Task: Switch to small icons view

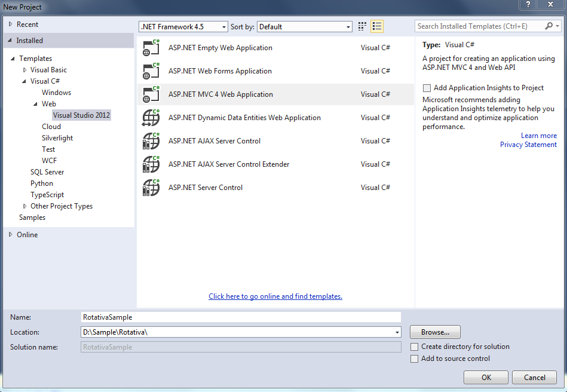Action: (362, 26)
